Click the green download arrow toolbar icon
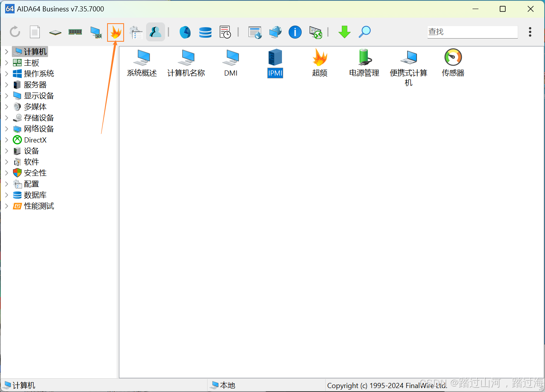Image resolution: width=545 pixels, height=392 pixels. coord(345,32)
